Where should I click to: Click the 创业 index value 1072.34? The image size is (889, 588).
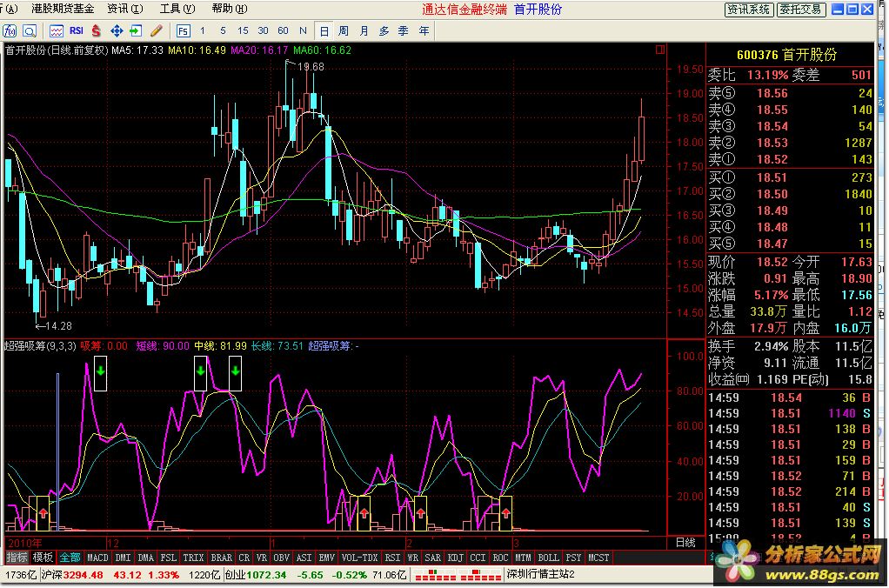coord(266,574)
